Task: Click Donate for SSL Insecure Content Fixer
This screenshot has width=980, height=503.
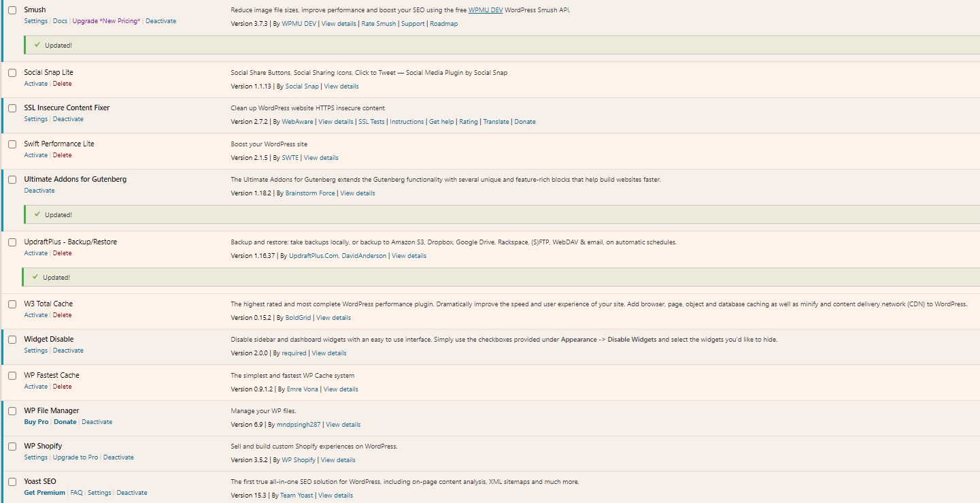Action: [525, 122]
